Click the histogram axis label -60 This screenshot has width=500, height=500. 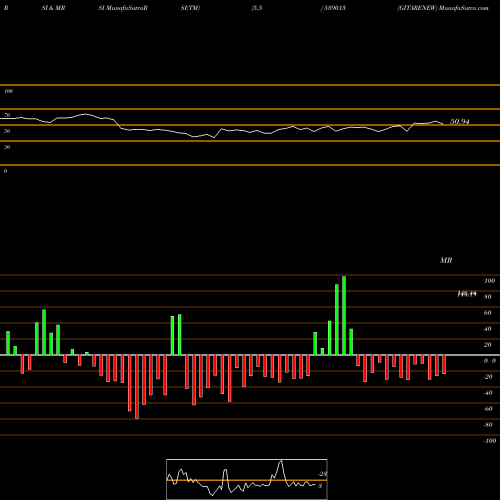(x=488, y=409)
